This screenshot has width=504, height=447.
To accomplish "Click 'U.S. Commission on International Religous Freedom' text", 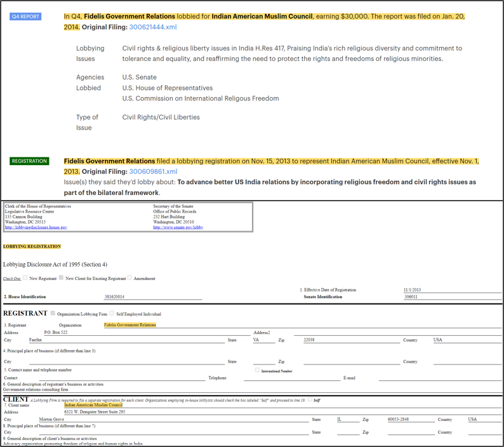I will (200, 98).
